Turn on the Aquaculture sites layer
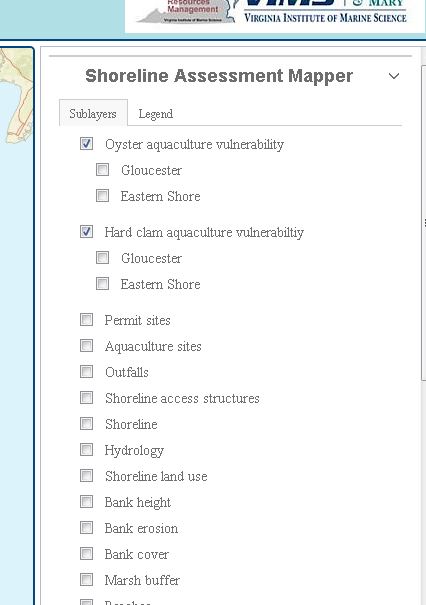426x605 pixels. point(86,346)
